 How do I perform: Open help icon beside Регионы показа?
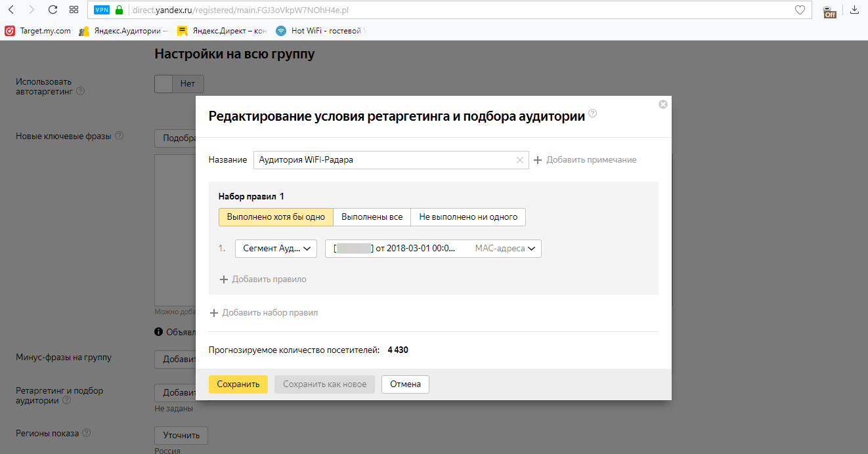(87, 433)
